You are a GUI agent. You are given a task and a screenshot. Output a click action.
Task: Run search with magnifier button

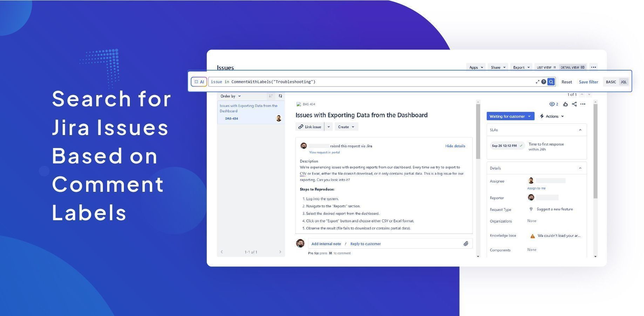(551, 82)
